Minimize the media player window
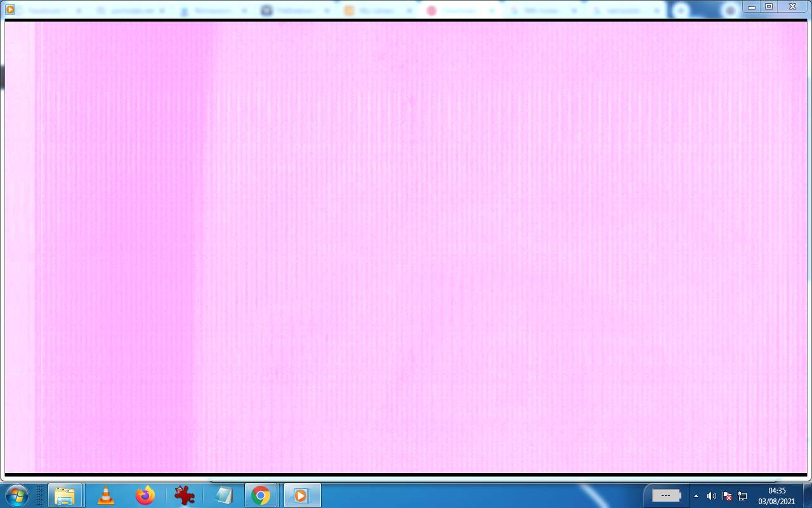 tap(752, 6)
